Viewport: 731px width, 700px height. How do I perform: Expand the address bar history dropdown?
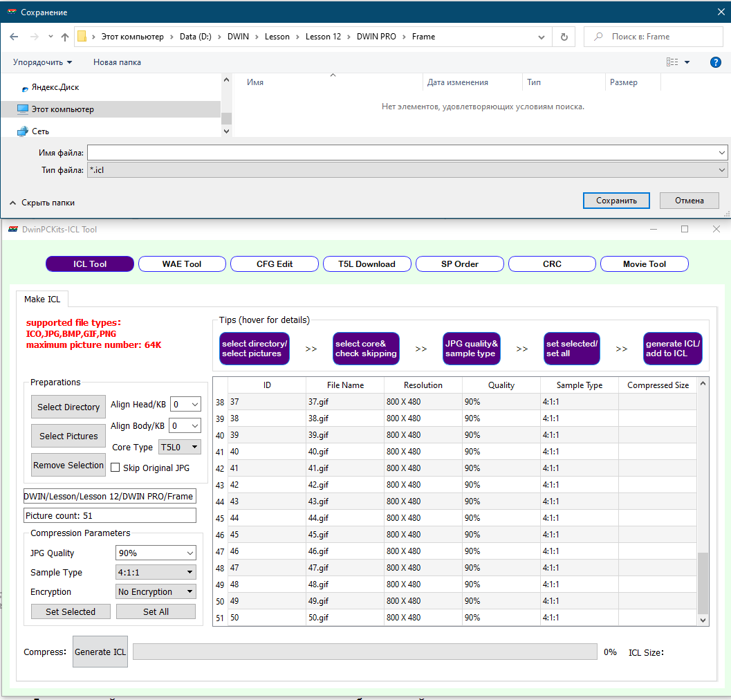coord(542,37)
